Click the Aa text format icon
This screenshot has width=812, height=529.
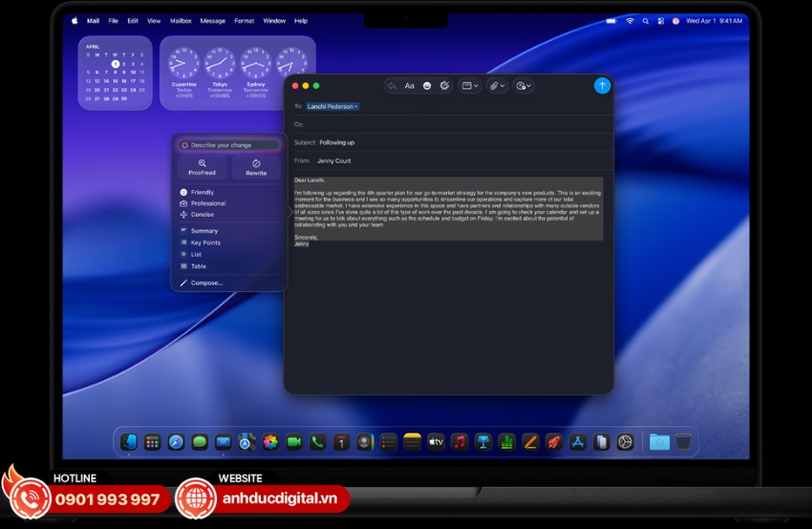410,86
